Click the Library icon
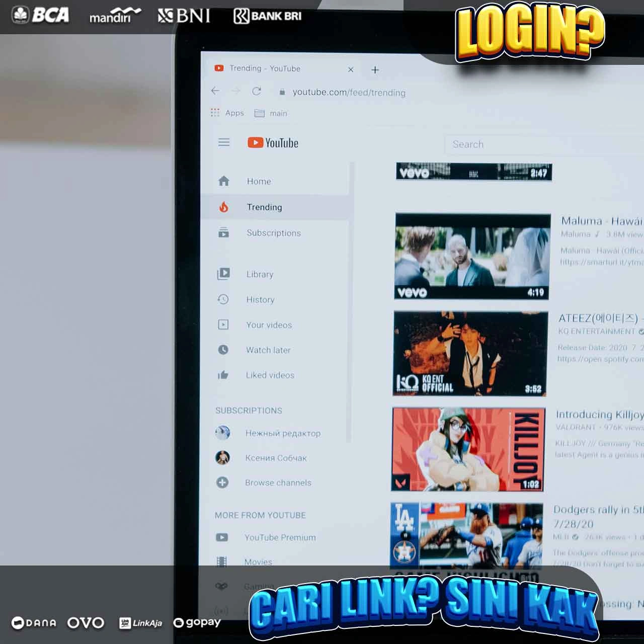 tap(223, 274)
